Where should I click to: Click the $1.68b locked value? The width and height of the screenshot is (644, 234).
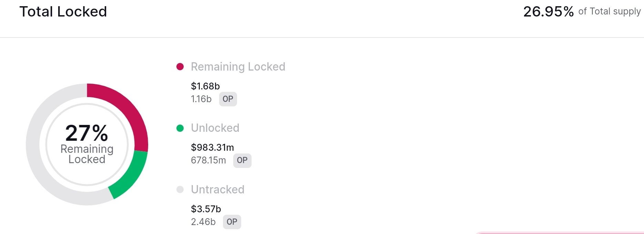coord(205,86)
